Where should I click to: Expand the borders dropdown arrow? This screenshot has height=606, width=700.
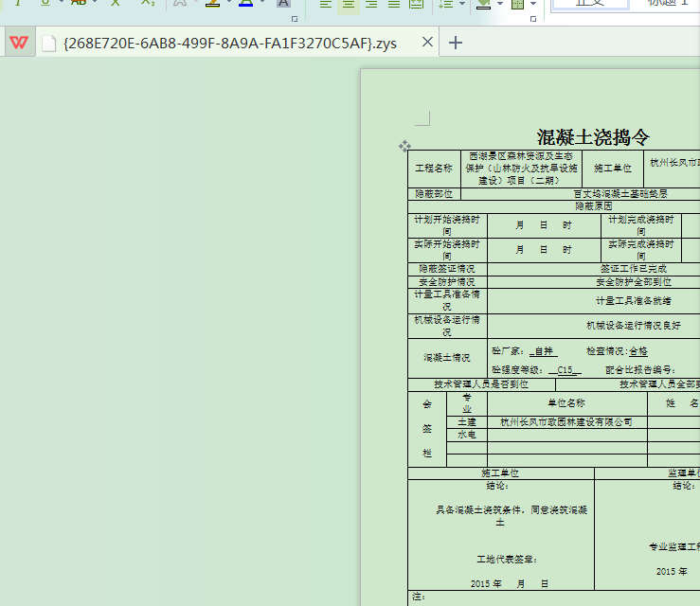(x=533, y=4)
